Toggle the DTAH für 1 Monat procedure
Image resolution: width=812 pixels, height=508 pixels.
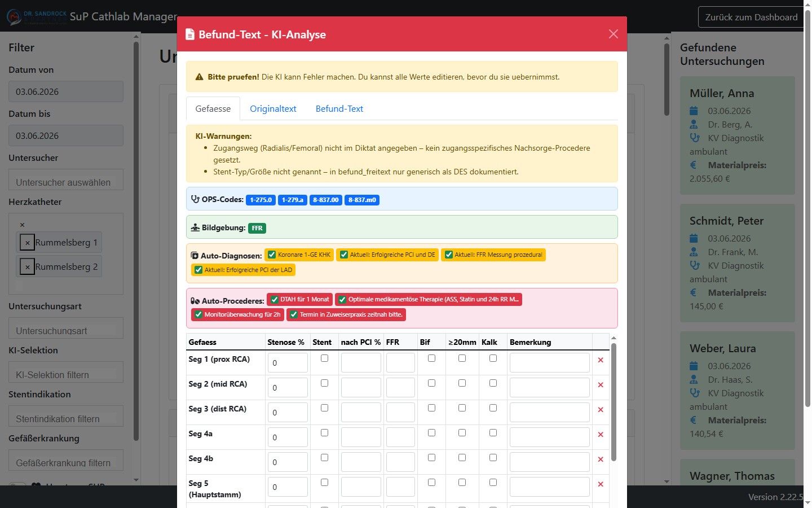coord(275,299)
